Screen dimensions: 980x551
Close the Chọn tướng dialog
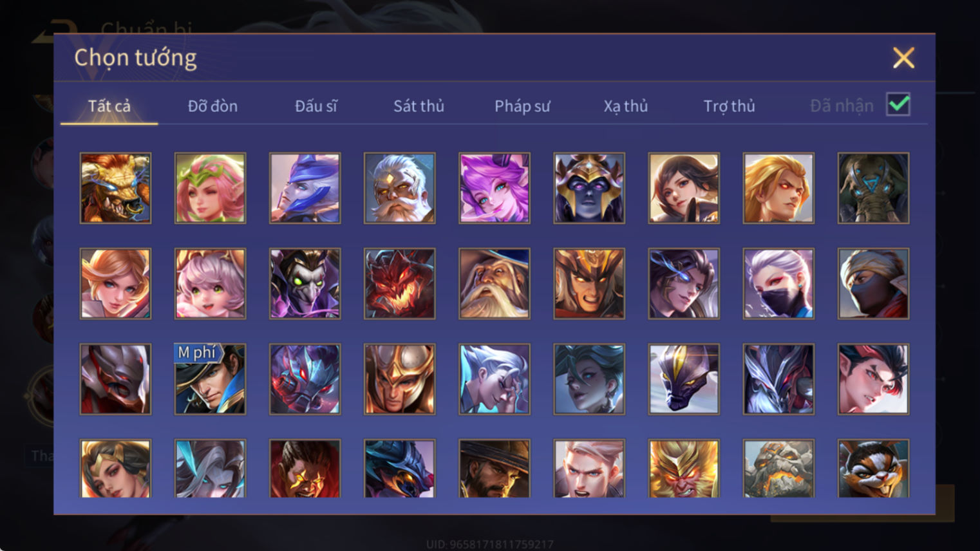click(x=903, y=58)
